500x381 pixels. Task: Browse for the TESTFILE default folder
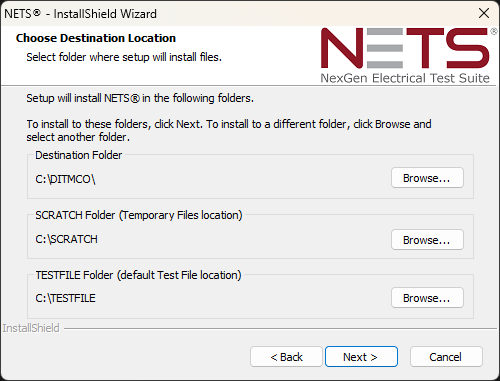click(x=427, y=298)
